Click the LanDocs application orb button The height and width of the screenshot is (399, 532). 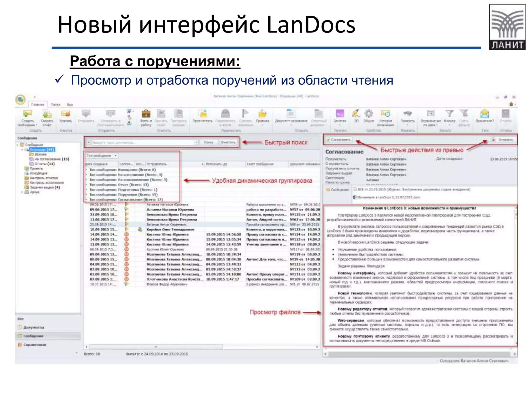pyautogui.click(x=21, y=100)
